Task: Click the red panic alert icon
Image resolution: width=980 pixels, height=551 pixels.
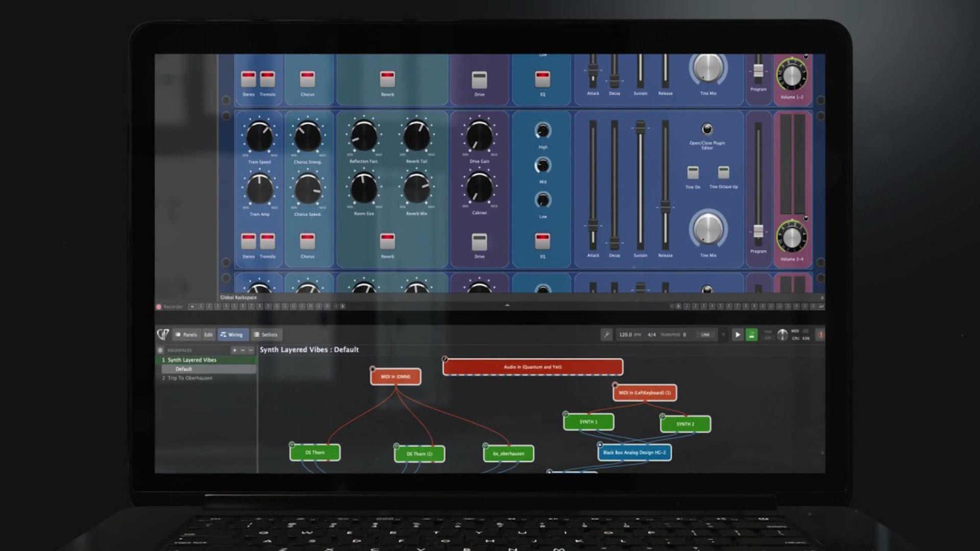Action: [x=821, y=335]
